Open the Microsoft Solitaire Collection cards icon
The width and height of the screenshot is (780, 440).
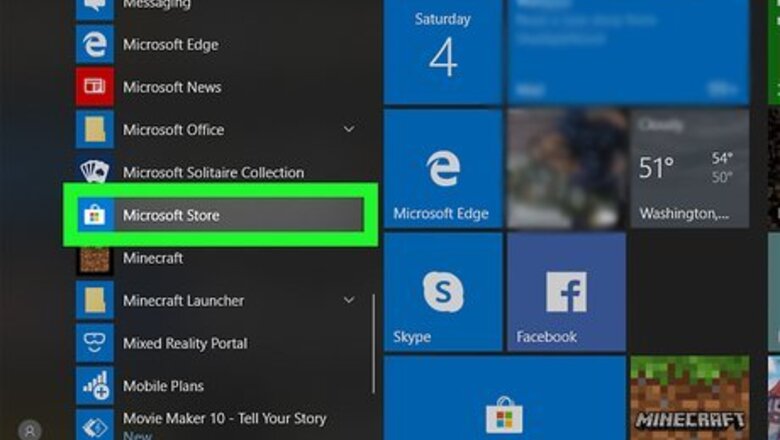click(95, 172)
